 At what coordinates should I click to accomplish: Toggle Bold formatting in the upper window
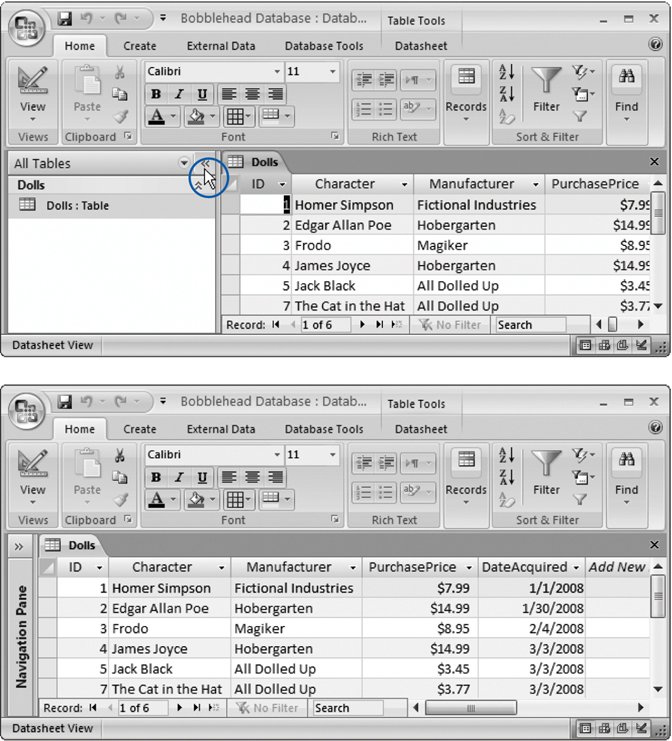[x=156, y=94]
